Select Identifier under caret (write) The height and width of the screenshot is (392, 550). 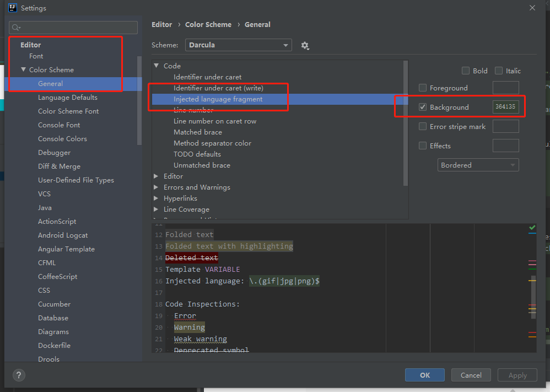218,88
